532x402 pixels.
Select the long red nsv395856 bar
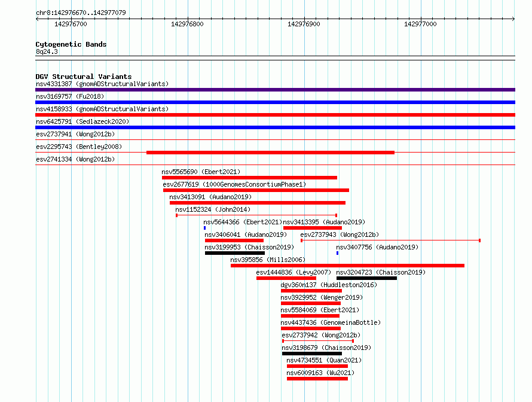(x=347, y=266)
